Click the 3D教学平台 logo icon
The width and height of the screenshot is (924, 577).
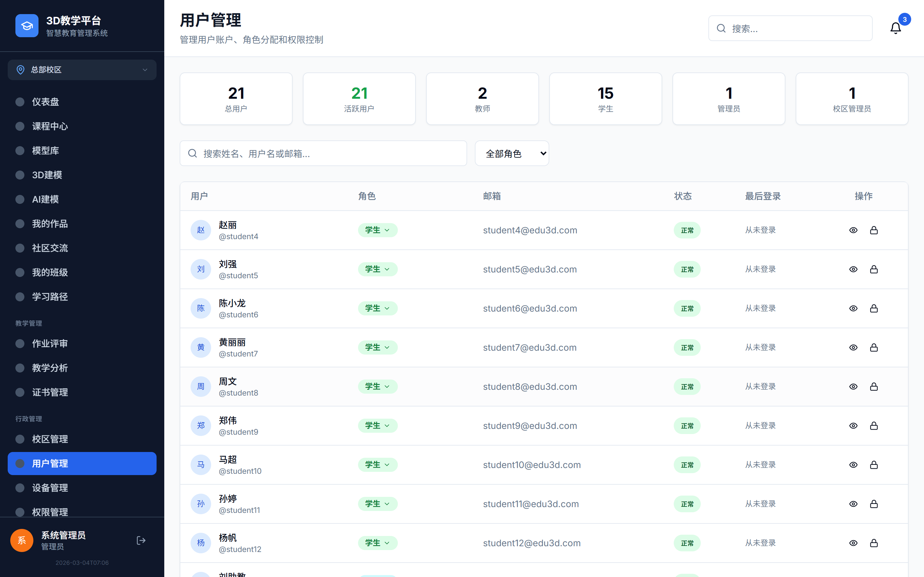27,25
